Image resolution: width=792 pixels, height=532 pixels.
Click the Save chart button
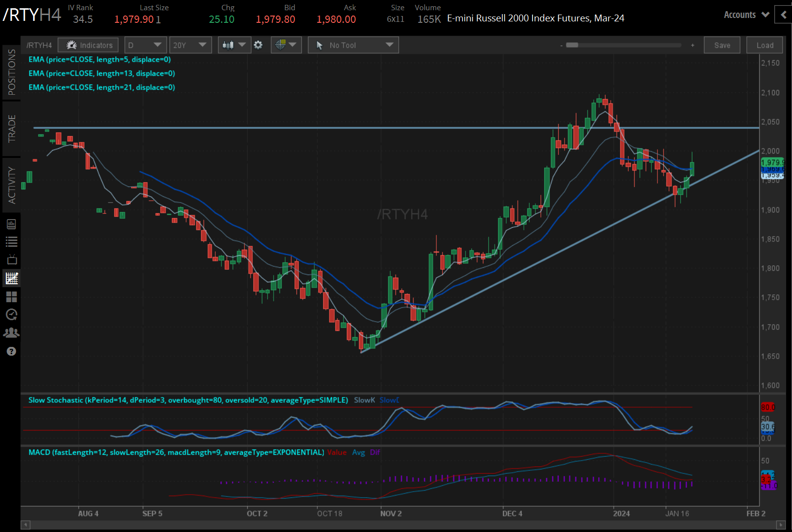click(722, 45)
